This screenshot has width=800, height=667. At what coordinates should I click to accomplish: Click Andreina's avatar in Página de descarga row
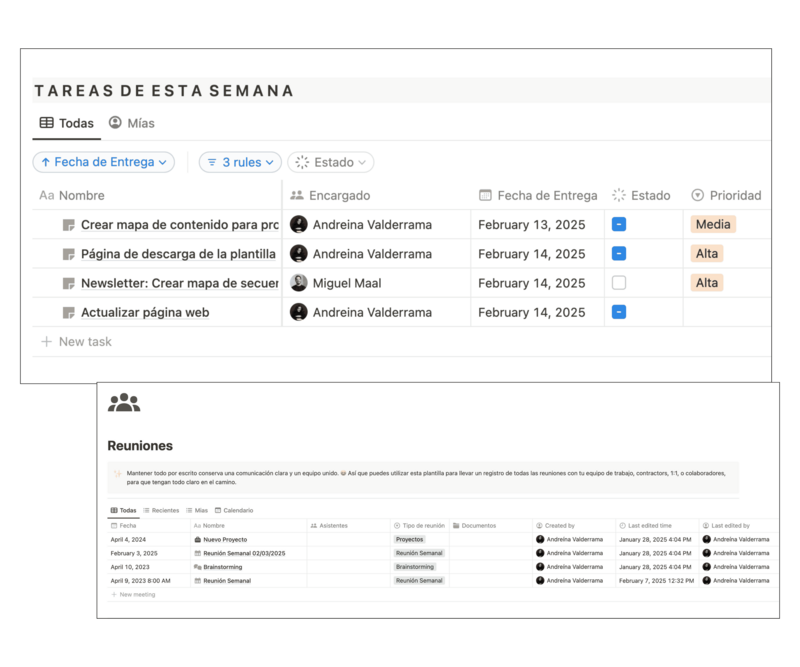tap(298, 254)
